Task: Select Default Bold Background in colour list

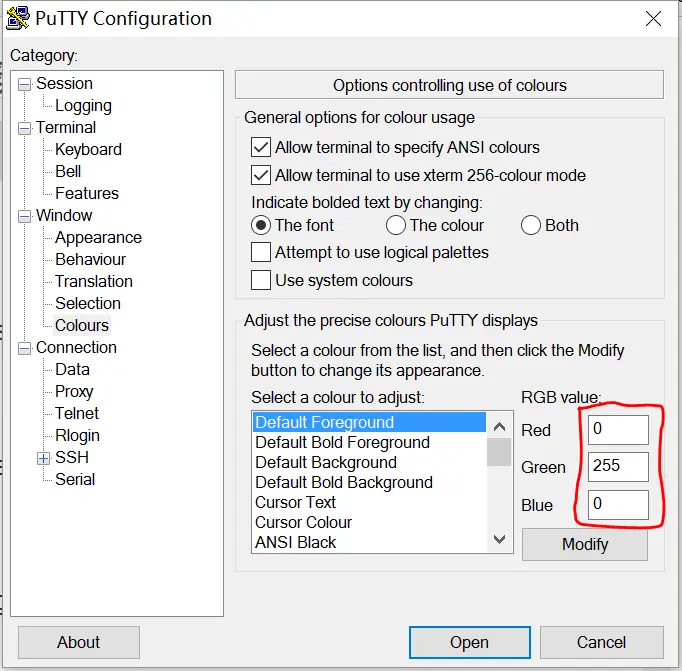Action: [x=369, y=482]
